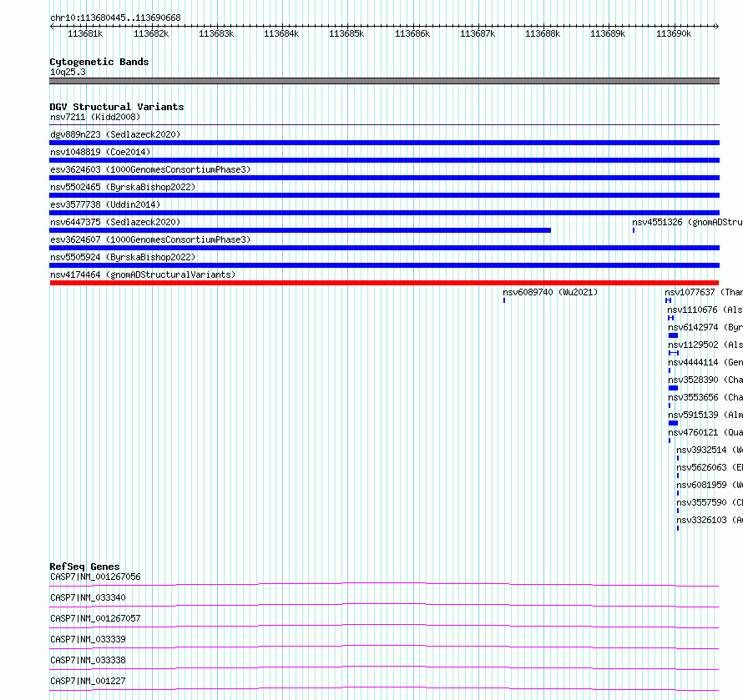Open variant nsv6447375 (Sedlazeck2020) label
743x700 pixels.
point(115,222)
